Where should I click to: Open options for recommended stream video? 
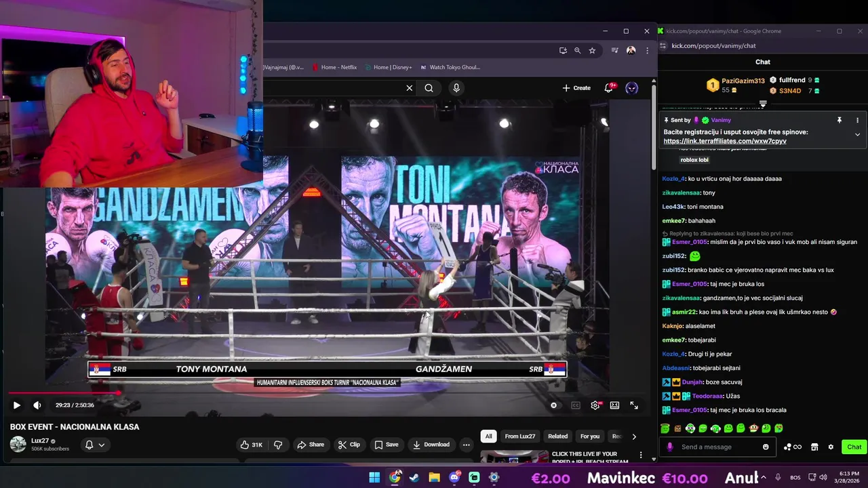[x=641, y=455]
